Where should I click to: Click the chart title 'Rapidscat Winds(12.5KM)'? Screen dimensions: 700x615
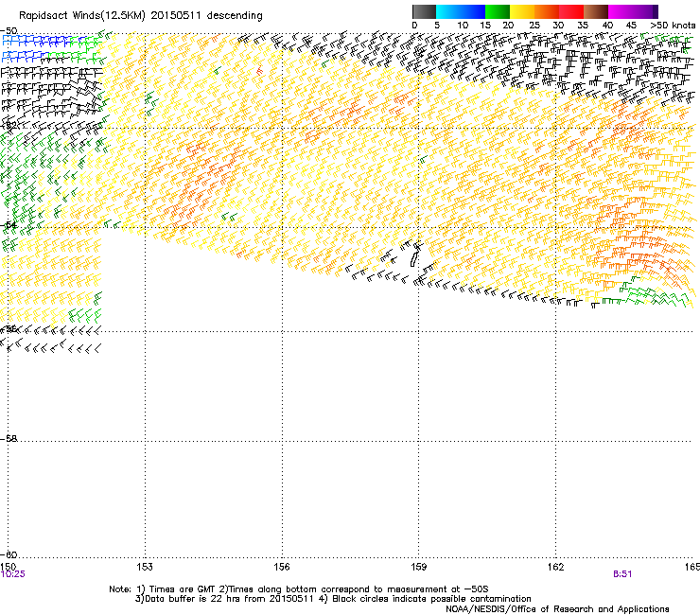82,16
